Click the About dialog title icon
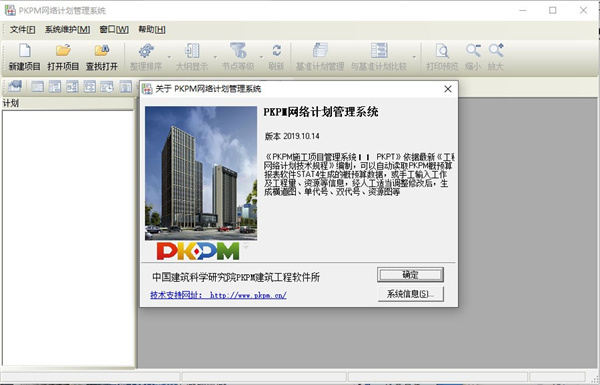Image resolution: width=600 pixels, height=385 pixels. tap(147, 89)
